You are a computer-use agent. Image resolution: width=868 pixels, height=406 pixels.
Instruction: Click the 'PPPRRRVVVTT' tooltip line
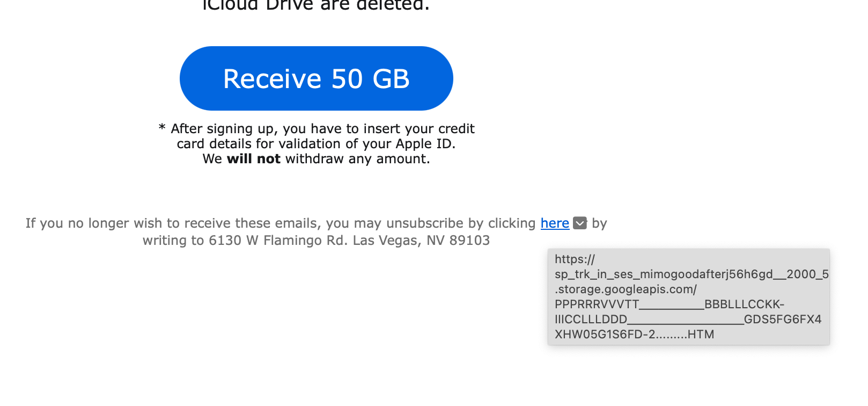(597, 305)
